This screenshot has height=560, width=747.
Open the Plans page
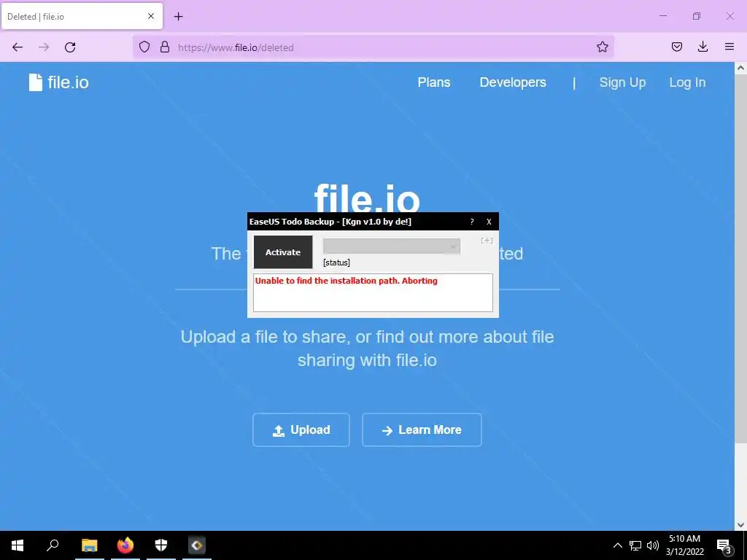(433, 82)
